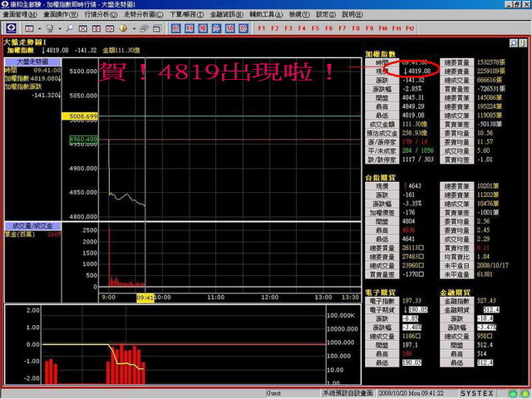Click the F9 shortcut button
The image size is (532, 399).
click(x=369, y=28)
